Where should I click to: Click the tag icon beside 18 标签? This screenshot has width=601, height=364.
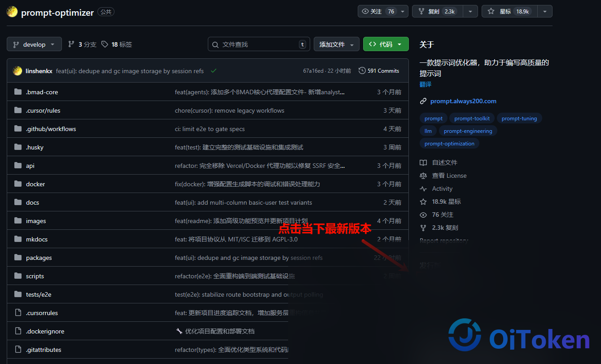(x=105, y=44)
